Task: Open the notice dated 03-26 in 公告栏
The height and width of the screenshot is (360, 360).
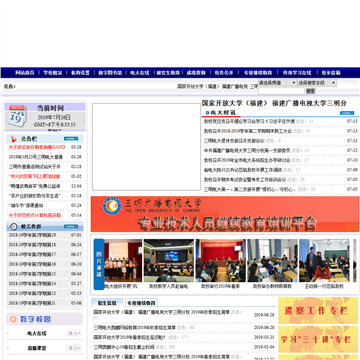Action: click(35, 157)
